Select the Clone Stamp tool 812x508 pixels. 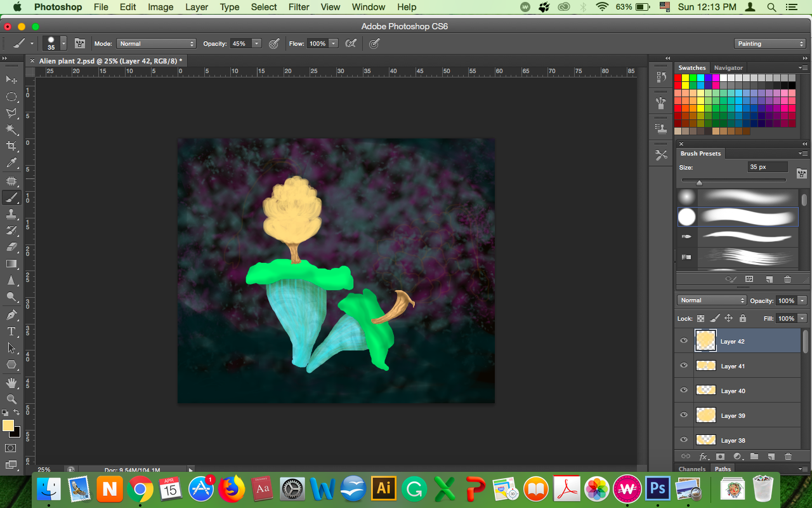[x=11, y=214]
